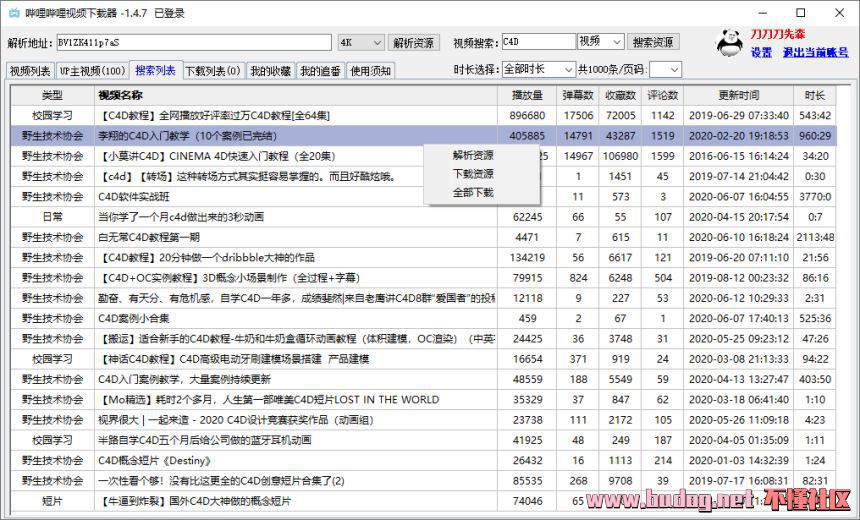This screenshot has width=860, height=520.
Task: Open the 4K quality dropdown
Action: [360, 42]
